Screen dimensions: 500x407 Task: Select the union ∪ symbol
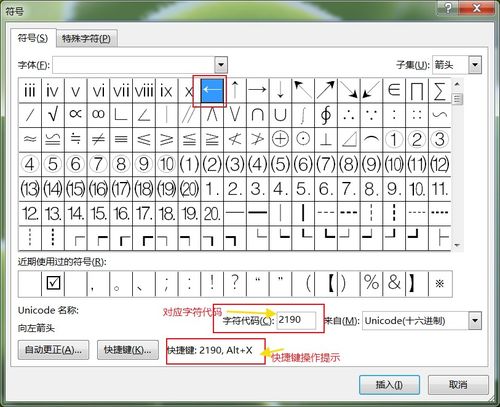(x=280, y=115)
